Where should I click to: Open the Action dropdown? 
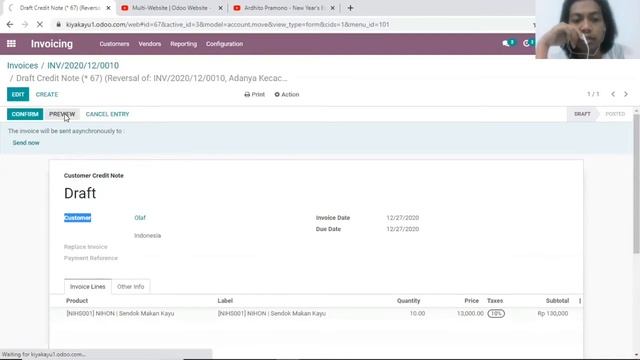(287, 94)
